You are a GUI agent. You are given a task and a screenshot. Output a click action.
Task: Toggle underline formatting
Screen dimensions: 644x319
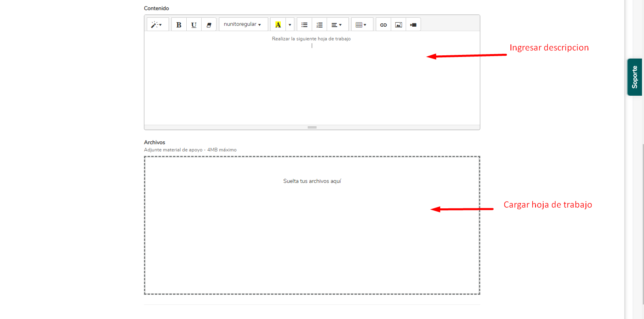pyautogui.click(x=194, y=25)
